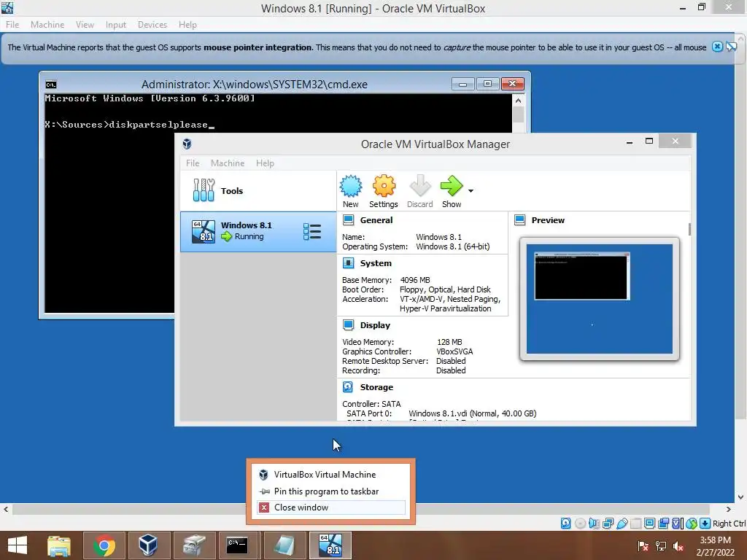
Task: Click the Windows Start button
Action: click(x=18, y=545)
